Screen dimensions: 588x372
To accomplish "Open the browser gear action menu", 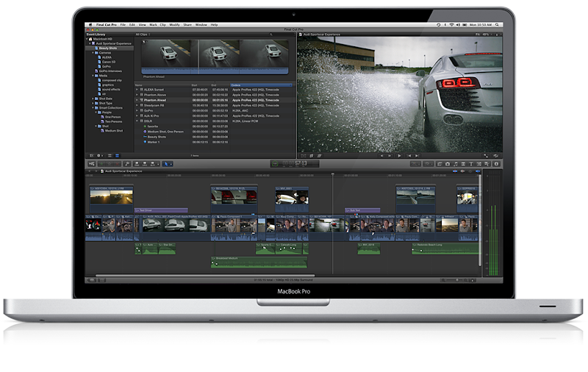I will [x=100, y=155].
